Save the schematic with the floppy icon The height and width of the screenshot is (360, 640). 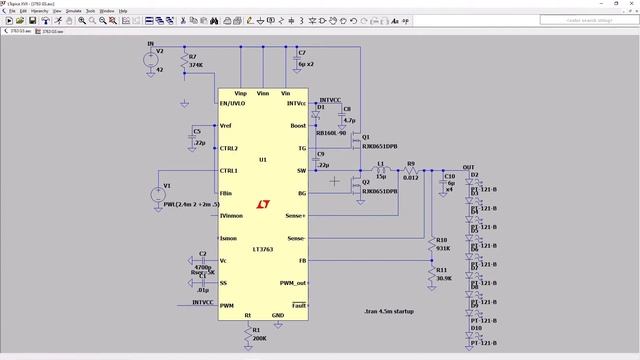pyautogui.click(x=32, y=20)
